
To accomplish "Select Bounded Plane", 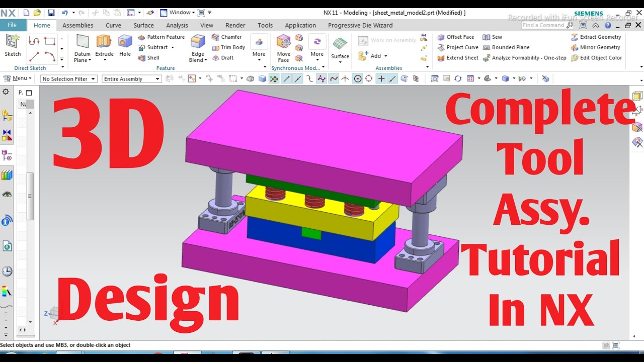I will (506, 47).
